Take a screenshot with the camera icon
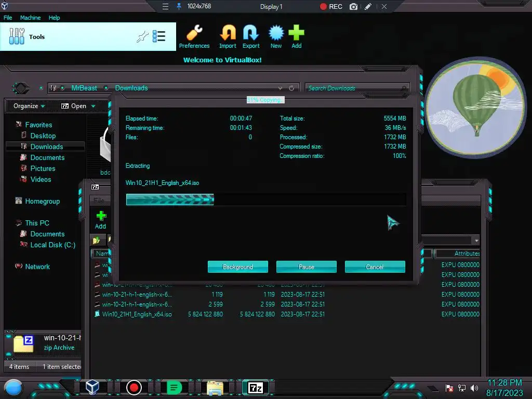532x399 pixels. (353, 6)
